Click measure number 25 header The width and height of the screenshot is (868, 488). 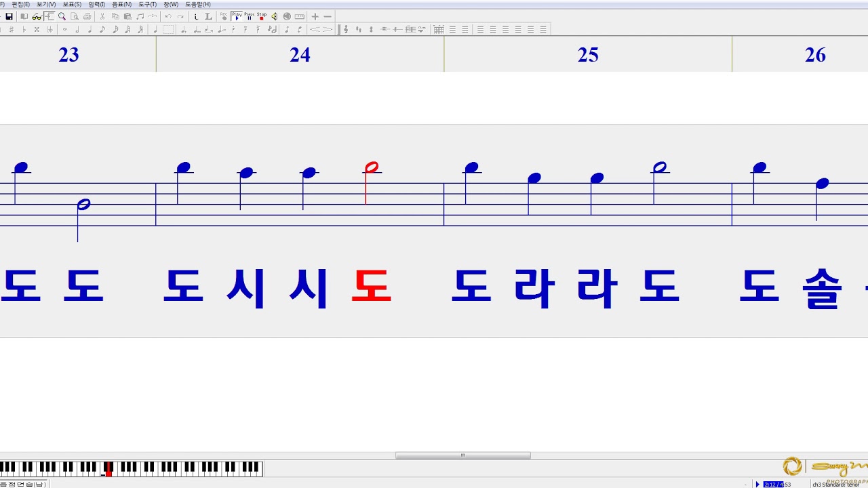pos(588,55)
